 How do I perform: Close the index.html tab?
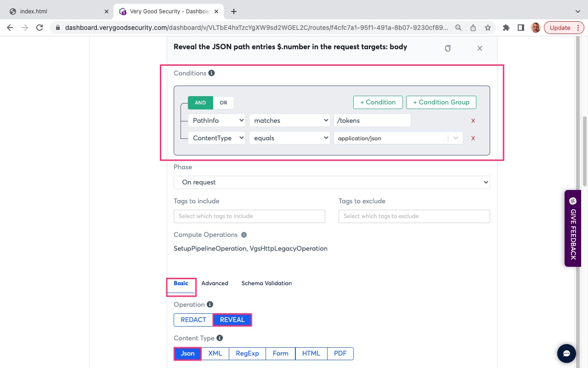point(106,11)
